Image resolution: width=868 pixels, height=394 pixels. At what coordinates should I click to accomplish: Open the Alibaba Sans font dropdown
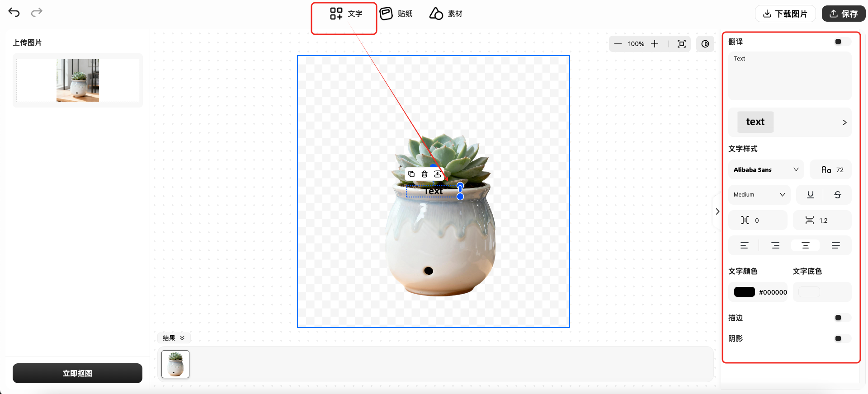tap(766, 170)
